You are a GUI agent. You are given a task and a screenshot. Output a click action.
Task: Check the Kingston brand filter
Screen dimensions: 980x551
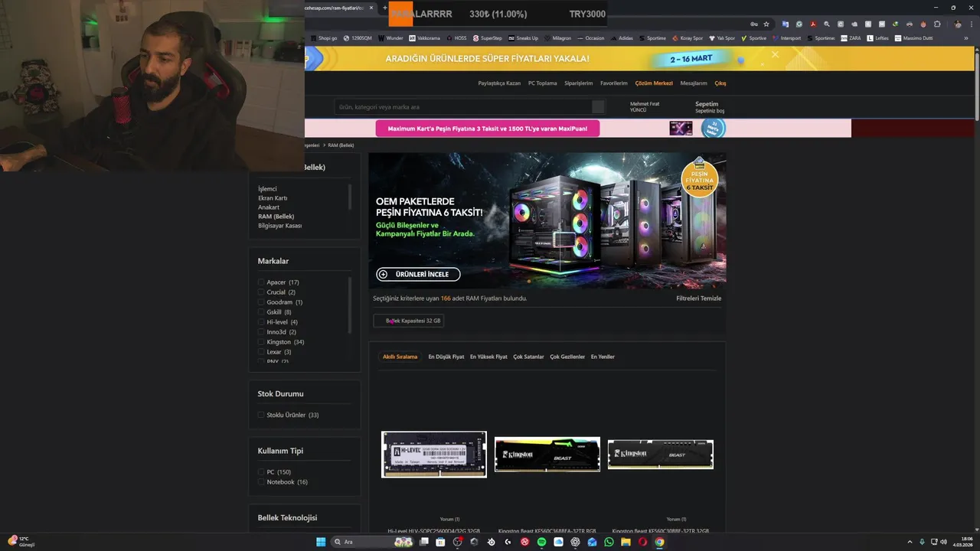[261, 342]
